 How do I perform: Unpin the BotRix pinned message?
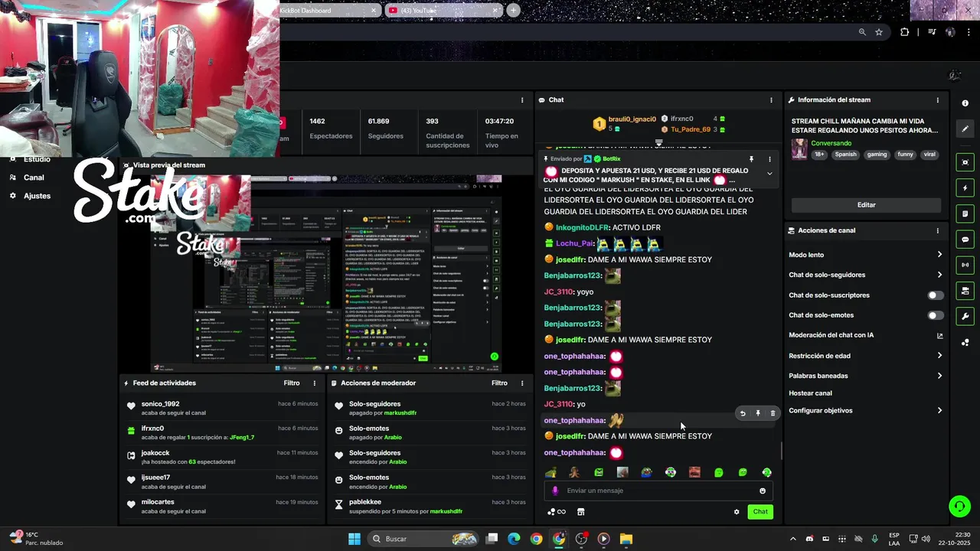(751, 159)
